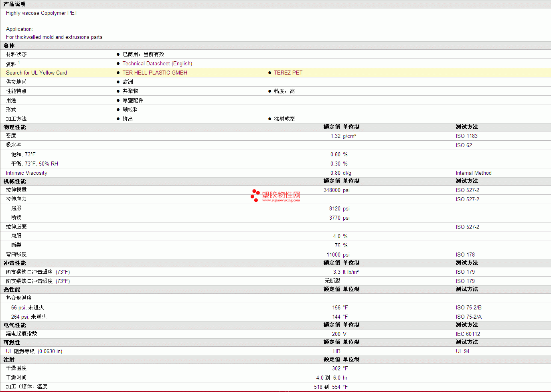The width and height of the screenshot is (551, 392).
Task: Click the 物理性能 section header
Action: [14, 127]
